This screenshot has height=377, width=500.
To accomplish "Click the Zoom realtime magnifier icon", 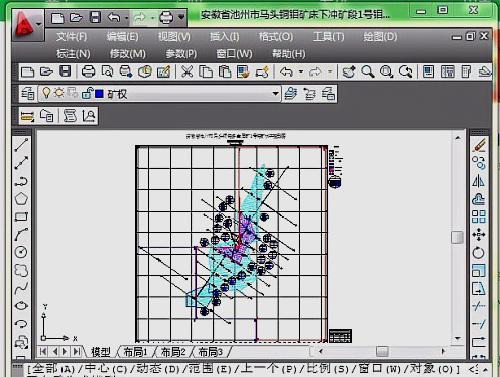I will pos(368,72).
